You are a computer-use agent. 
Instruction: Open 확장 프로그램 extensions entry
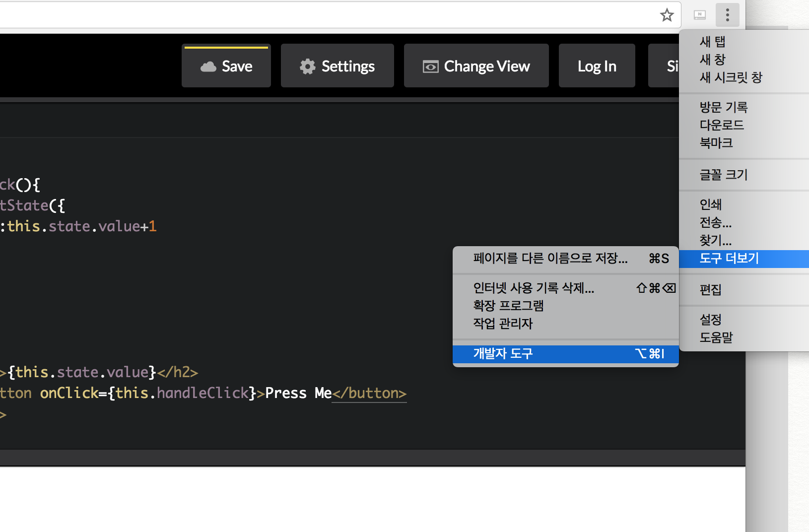coord(566,306)
